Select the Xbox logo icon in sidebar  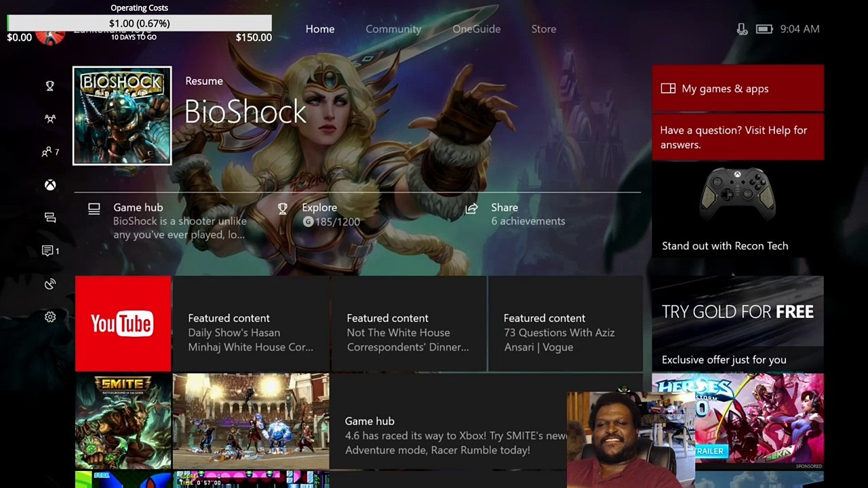pyautogui.click(x=50, y=185)
